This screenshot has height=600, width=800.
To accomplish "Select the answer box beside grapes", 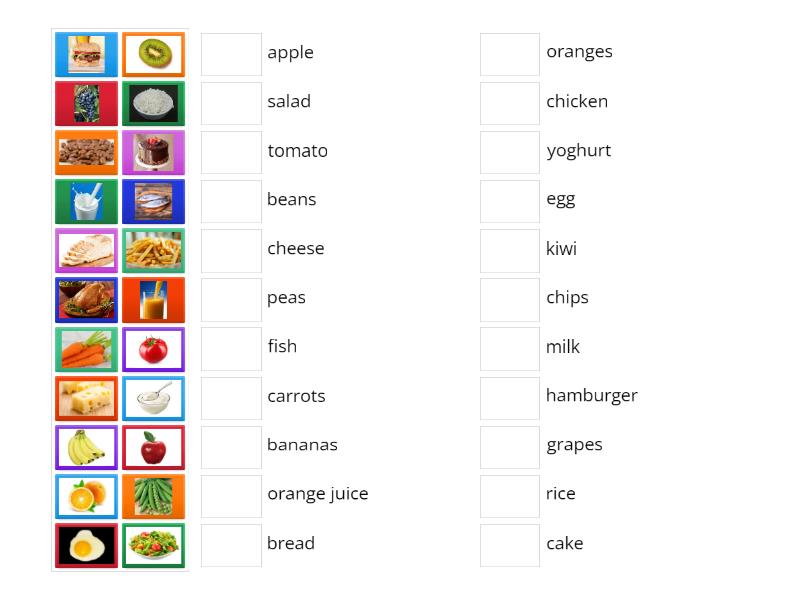I will click(x=510, y=446).
